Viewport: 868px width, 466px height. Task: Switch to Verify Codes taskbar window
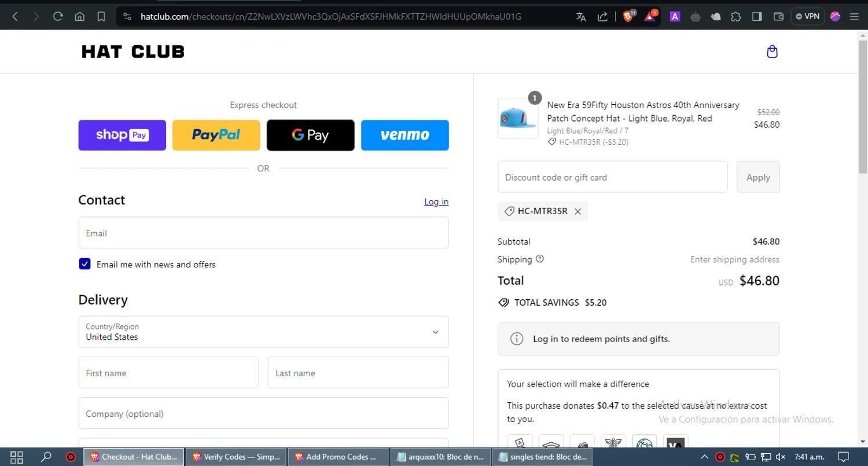coord(236,457)
